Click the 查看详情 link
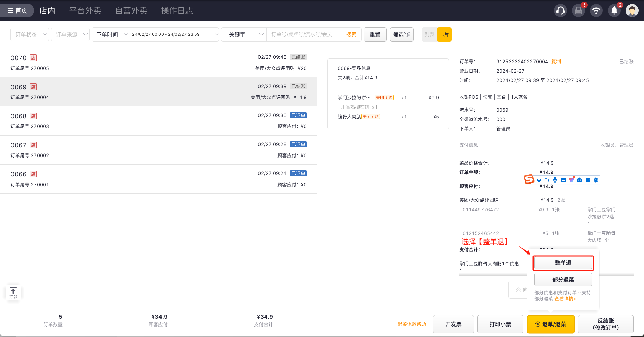 coord(565,299)
